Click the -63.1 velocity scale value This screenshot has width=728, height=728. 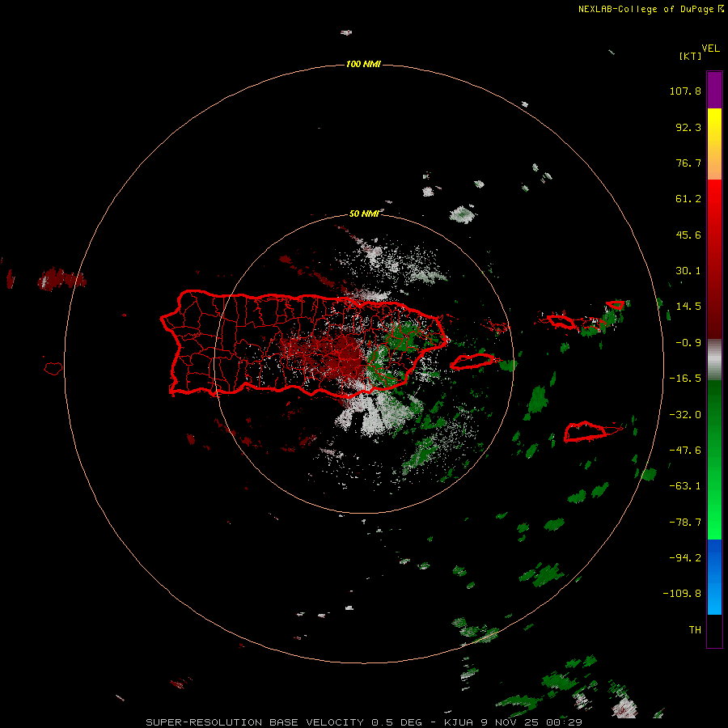tap(685, 486)
